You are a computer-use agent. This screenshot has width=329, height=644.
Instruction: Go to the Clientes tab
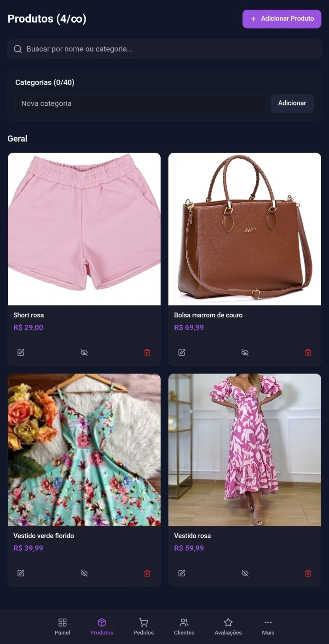click(x=184, y=627)
